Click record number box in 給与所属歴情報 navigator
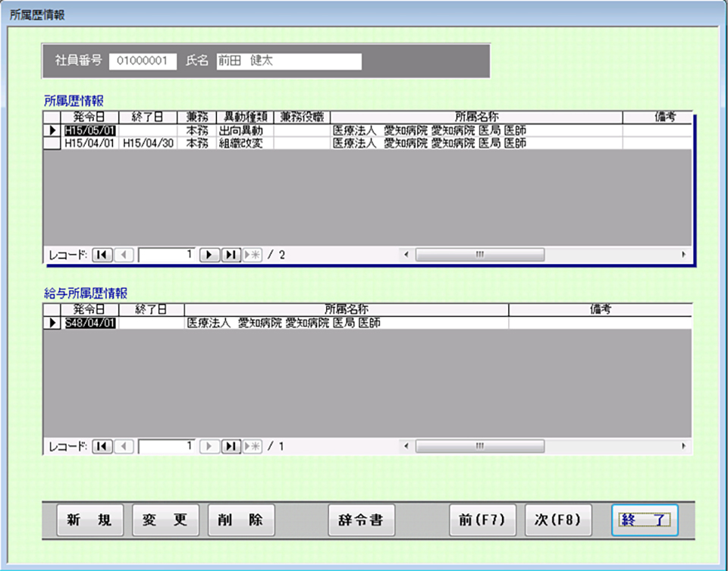The height and width of the screenshot is (571, 728). point(167,447)
